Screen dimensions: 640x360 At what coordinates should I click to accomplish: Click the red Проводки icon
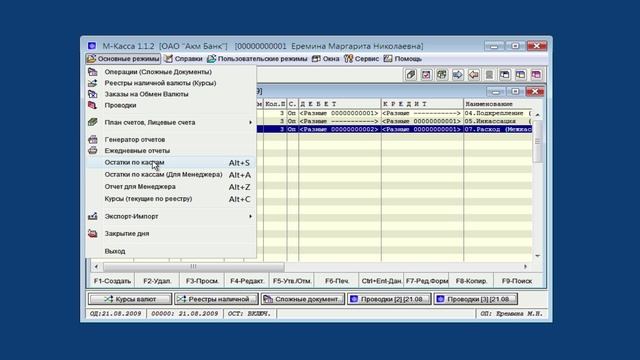93,105
